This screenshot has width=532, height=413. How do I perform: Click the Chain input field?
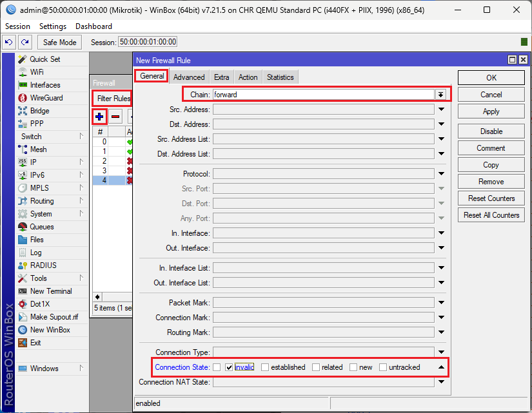tap(323, 95)
